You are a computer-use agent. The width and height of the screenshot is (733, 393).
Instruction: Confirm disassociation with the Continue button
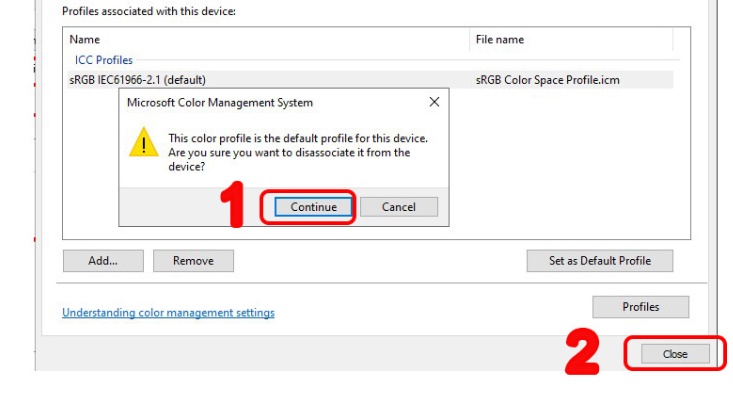click(x=313, y=207)
